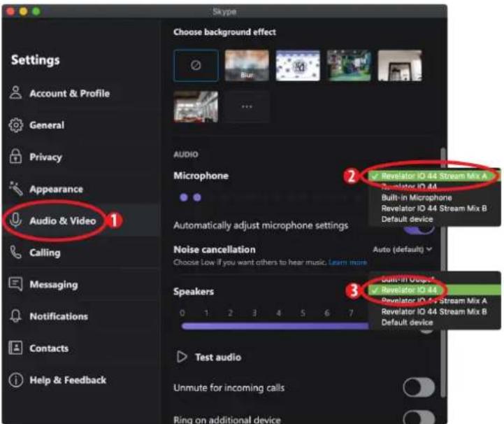Click the Help & Feedback info icon
Screen dimensions: 504x424
pyautogui.click(x=16, y=380)
